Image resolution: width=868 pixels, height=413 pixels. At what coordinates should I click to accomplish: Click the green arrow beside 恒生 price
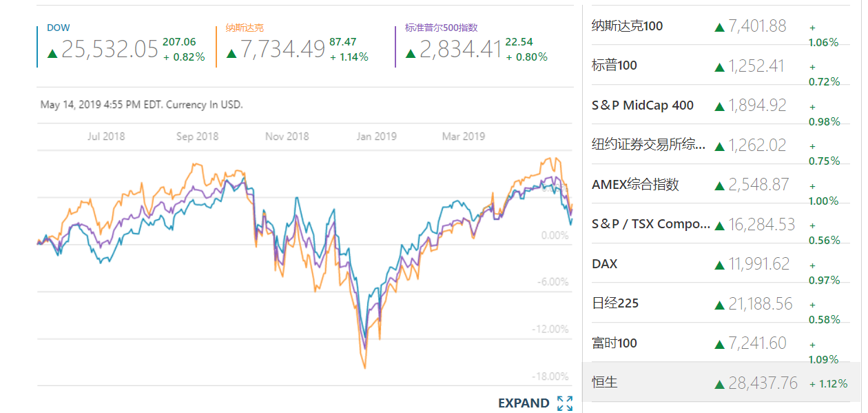coord(719,383)
